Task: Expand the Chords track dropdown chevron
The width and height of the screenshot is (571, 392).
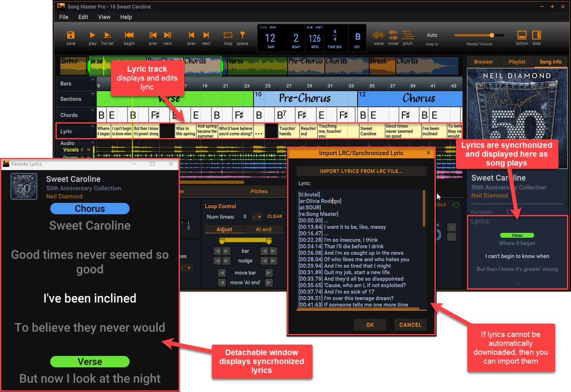Action: 93,110
